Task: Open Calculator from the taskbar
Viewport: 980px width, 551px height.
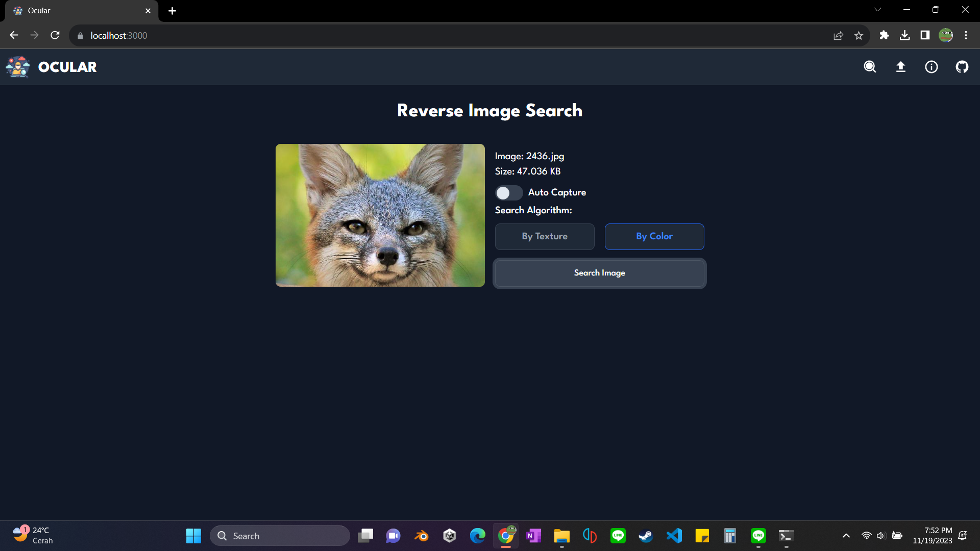Action: point(730,536)
